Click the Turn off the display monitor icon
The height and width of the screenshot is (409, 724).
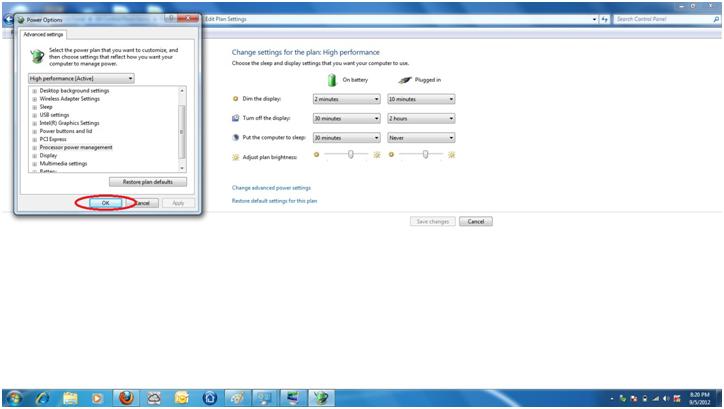[x=235, y=118]
